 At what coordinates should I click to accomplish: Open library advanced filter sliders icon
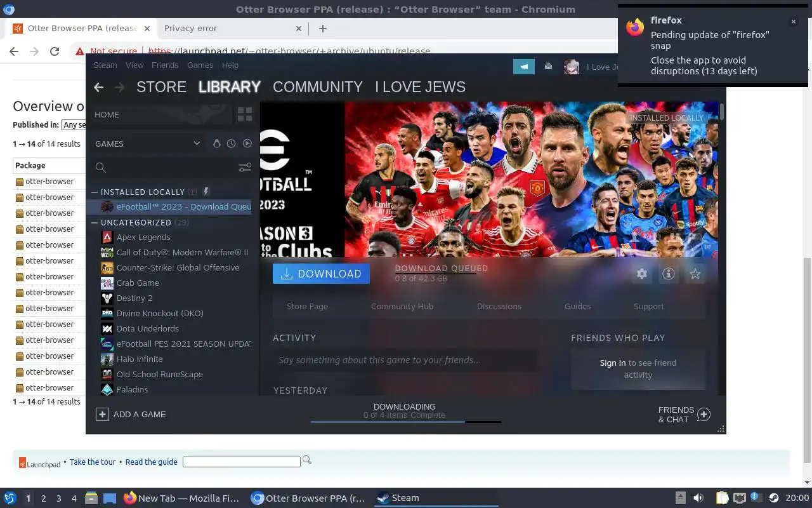[x=245, y=167]
